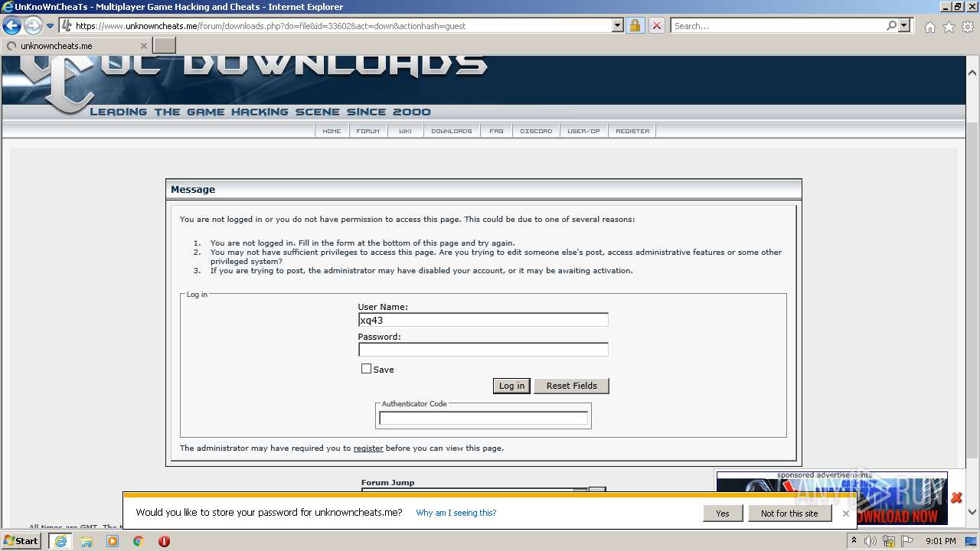Open the USER/CP navigation item
Viewport: 980px width, 551px height.
(583, 131)
